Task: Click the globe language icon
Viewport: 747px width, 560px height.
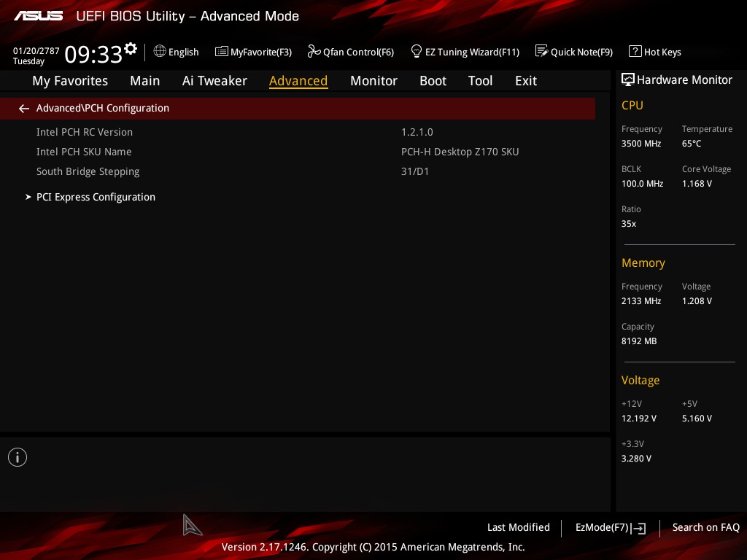Action: coord(160,51)
